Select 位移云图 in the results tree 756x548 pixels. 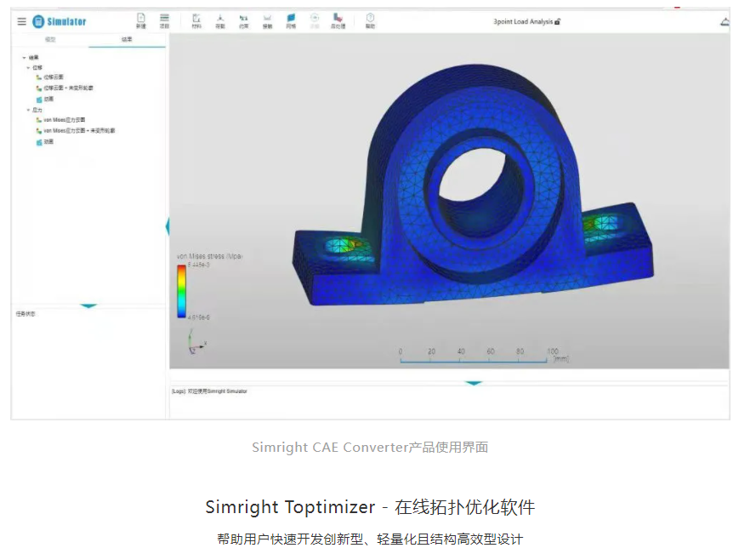point(49,77)
